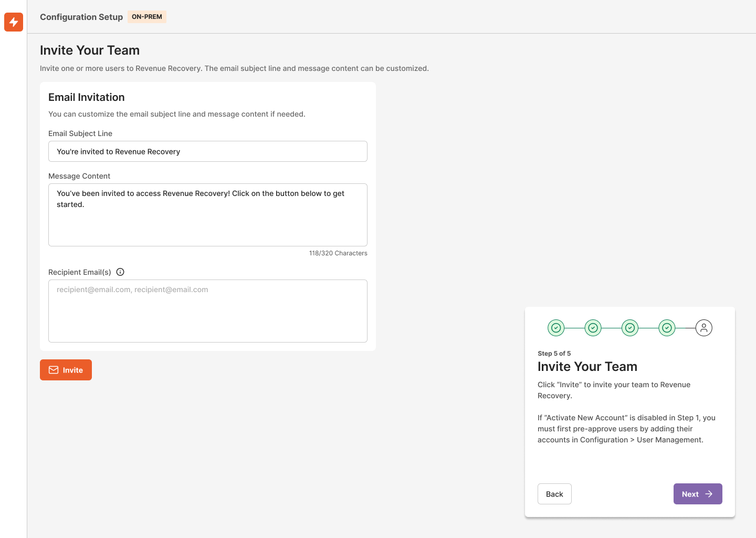Select the first completed step checkmark icon
756x538 pixels.
coord(556,327)
